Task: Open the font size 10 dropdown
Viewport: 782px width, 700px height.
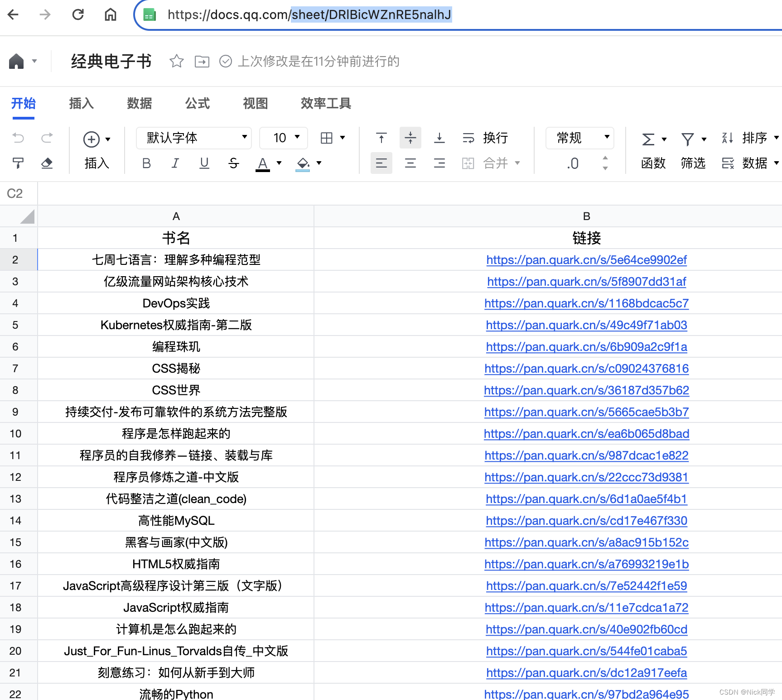Action: [x=284, y=138]
